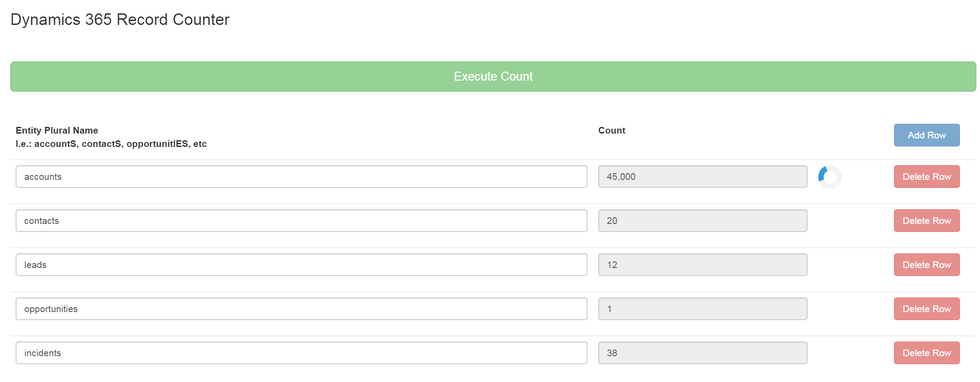Delete the contacts row
The height and width of the screenshot is (382, 980).
pos(927,221)
